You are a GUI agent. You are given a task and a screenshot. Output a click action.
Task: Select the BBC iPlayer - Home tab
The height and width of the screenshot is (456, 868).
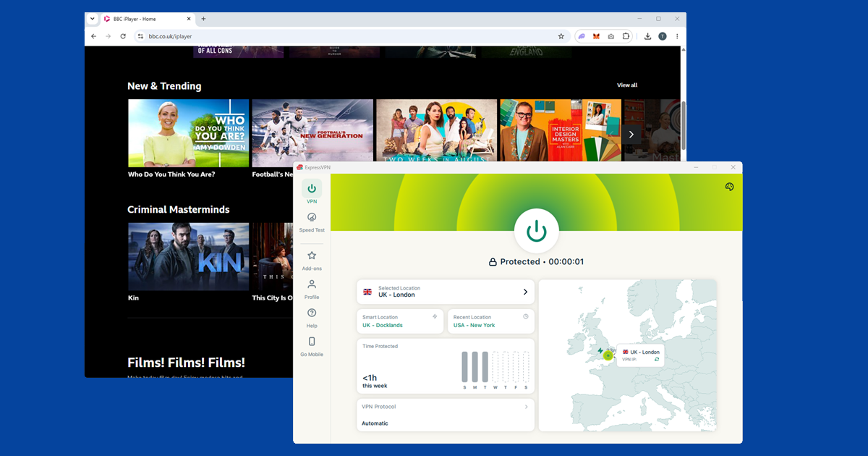(148, 19)
